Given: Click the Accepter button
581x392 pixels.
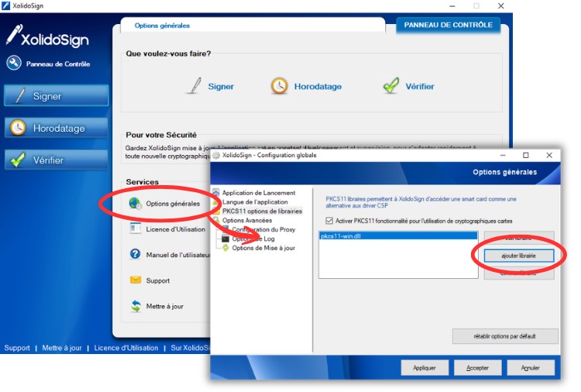Looking at the screenshot, I should point(478,367).
